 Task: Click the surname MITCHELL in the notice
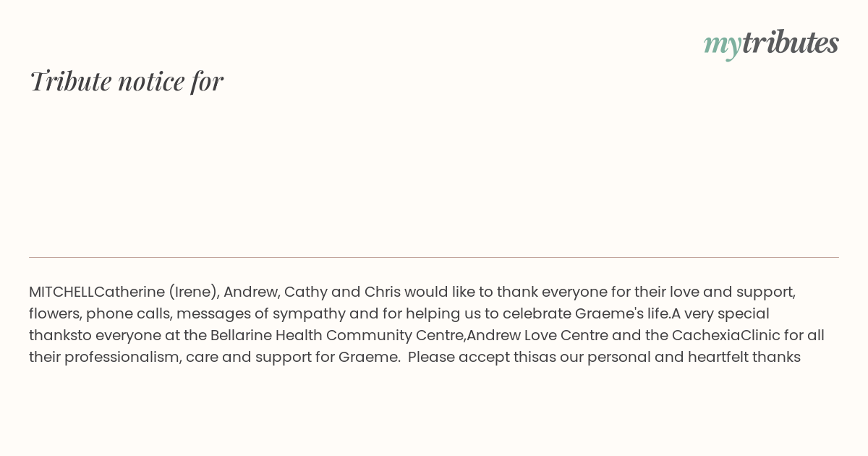(x=61, y=292)
